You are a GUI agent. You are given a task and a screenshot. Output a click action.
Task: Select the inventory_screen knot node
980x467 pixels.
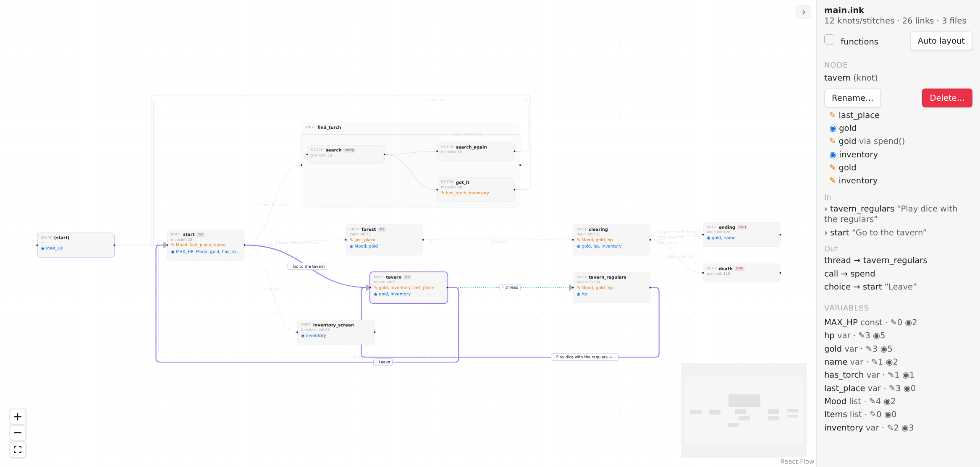(x=336, y=332)
